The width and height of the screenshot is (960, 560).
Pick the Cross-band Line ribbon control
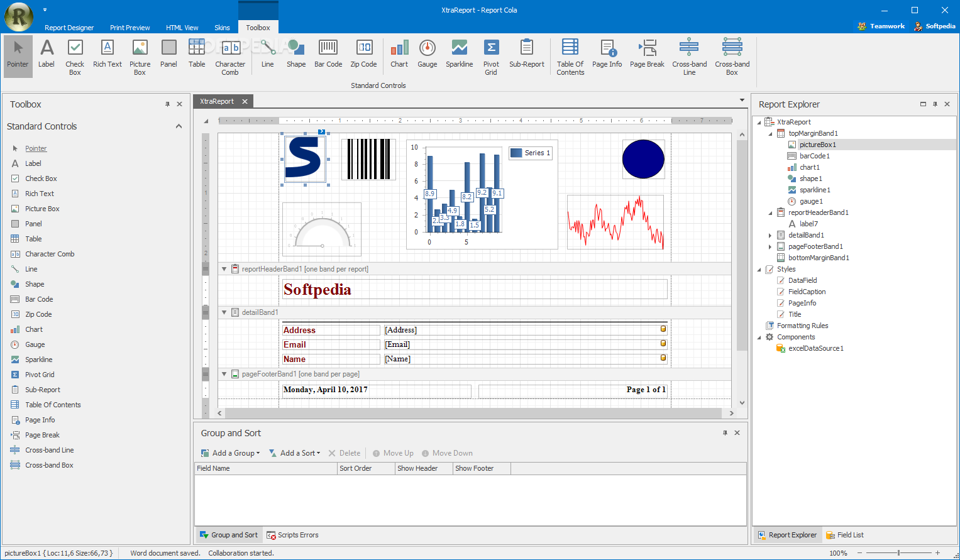[690, 56]
